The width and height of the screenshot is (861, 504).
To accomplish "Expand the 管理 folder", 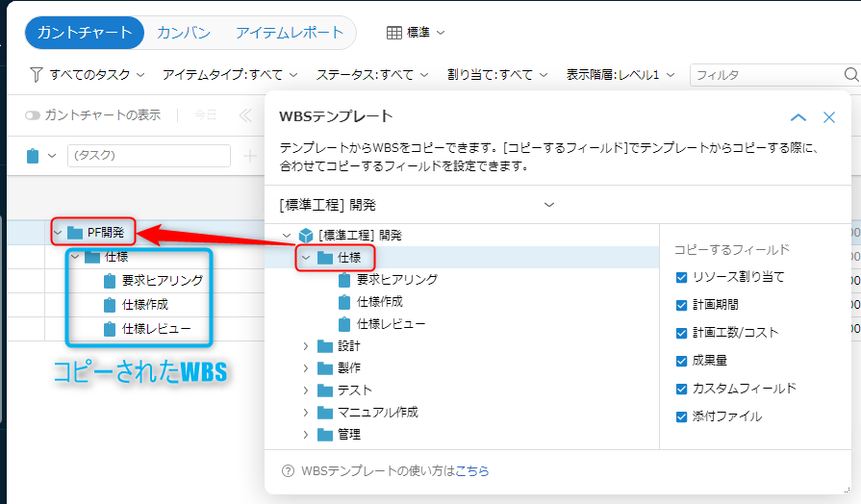I will pos(306,435).
